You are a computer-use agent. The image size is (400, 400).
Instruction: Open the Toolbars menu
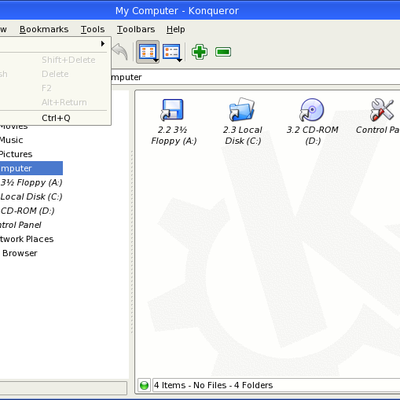(x=136, y=29)
